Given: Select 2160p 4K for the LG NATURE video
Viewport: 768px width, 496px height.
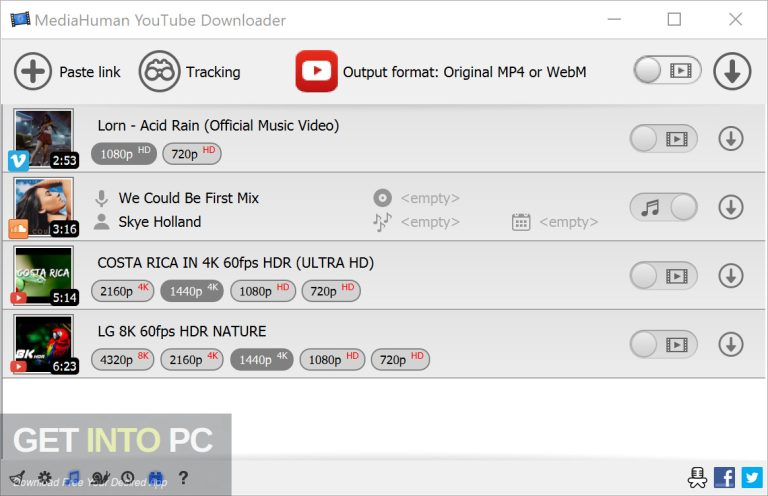Looking at the screenshot, I should (192, 359).
